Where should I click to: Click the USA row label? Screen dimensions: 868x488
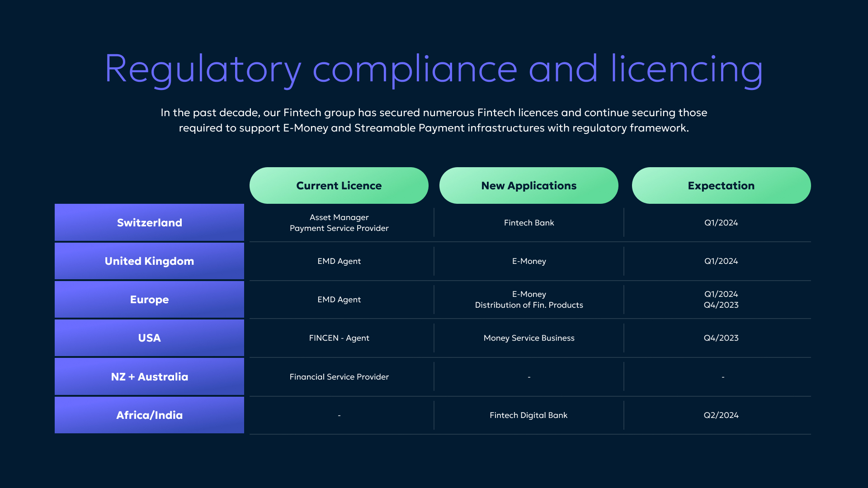[x=149, y=338]
